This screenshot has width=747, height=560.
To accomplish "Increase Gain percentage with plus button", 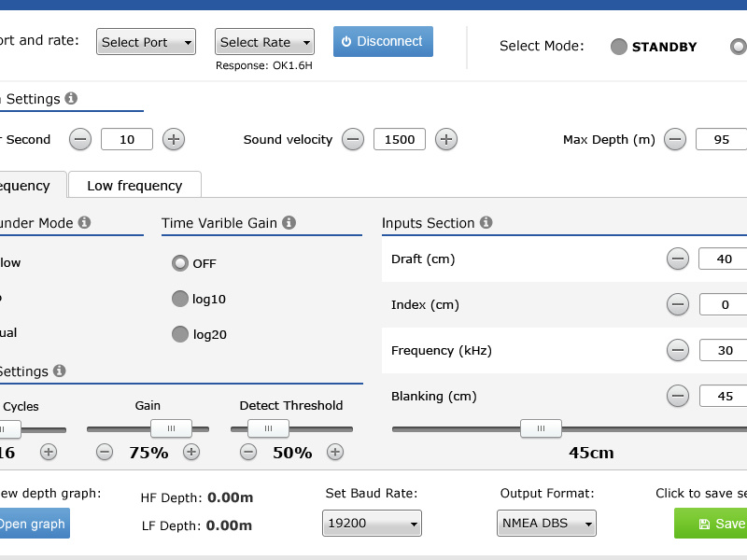I will (x=191, y=452).
